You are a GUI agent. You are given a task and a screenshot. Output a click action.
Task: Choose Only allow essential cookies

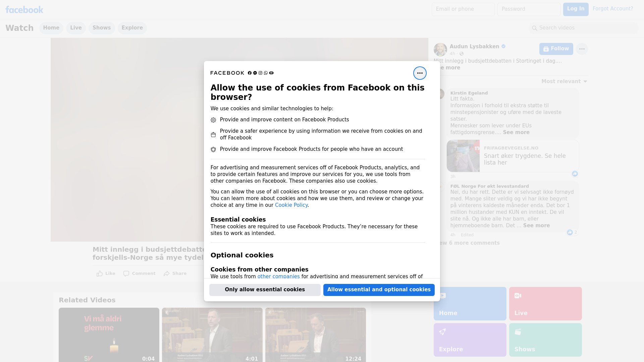[x=265, y=290]
